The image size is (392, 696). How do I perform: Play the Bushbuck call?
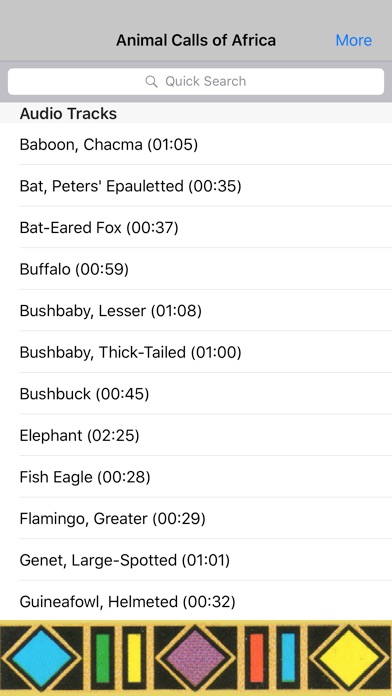pos(196,394)
